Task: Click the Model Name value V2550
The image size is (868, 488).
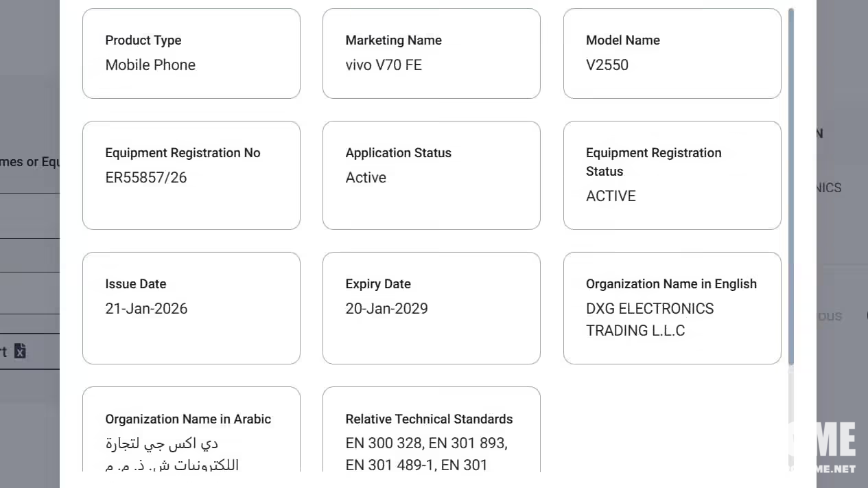Action: [x=607, y=65]
